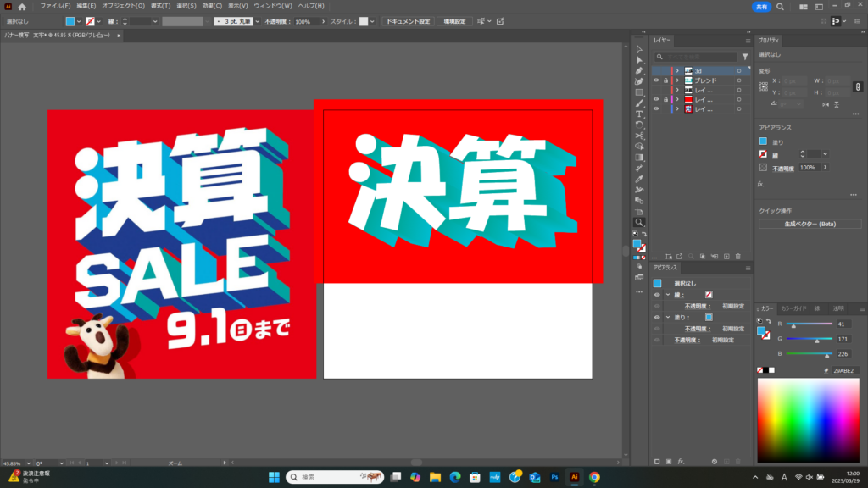Click the ドキュメント設定 button
This screenshot has height=488, width=868.
click(407, 21)
